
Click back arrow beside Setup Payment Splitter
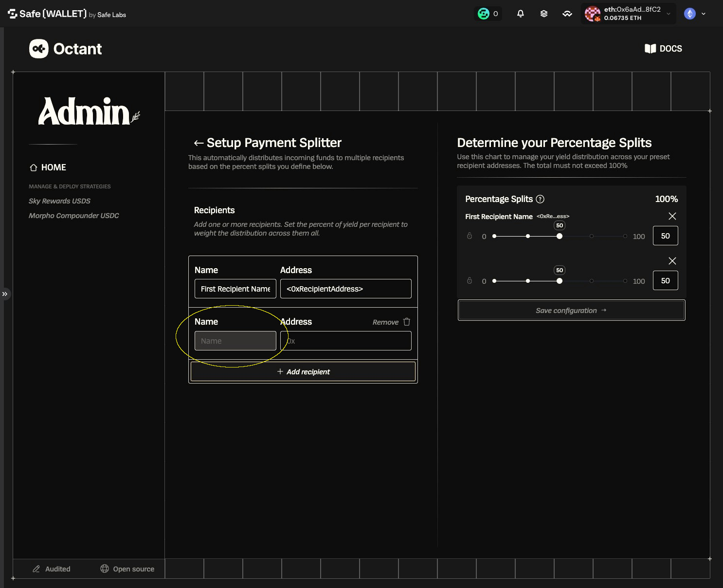[198, 143]
